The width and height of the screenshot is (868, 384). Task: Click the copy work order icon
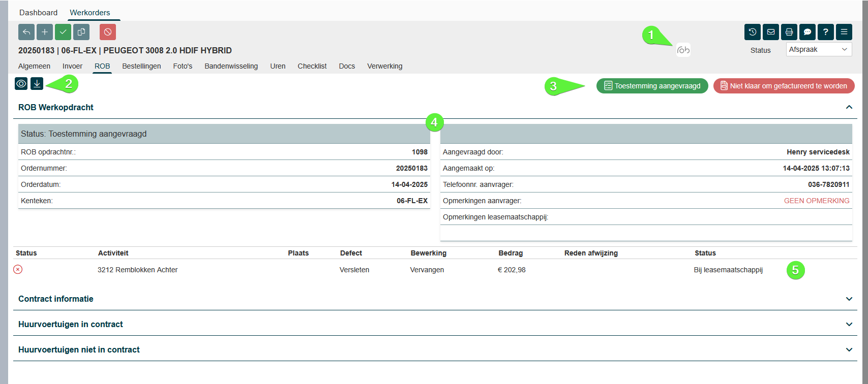click(81, 32)
